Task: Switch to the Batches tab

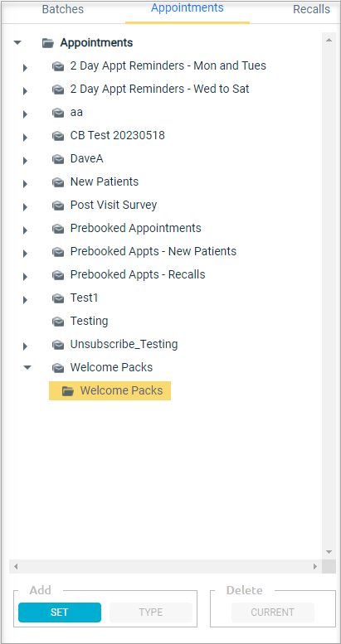Action: pyautogui.click(x=63, y=9)
